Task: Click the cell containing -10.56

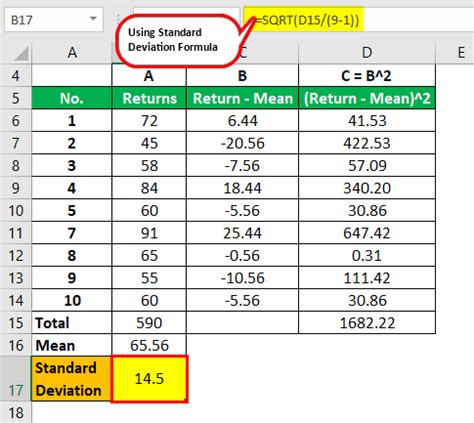Action: click(243, 278)
